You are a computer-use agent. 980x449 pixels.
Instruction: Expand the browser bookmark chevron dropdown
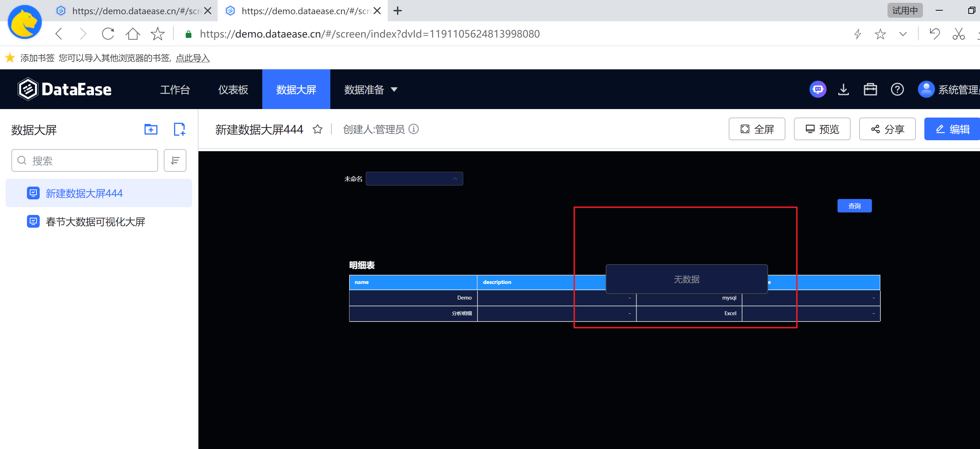point(903,34)
